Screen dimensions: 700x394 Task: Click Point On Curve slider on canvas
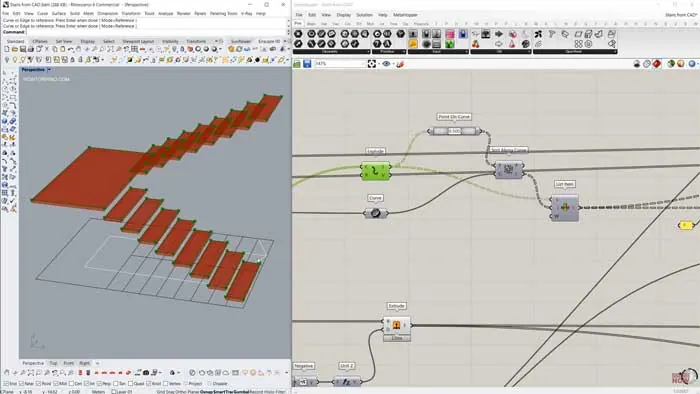click(455, 131)
